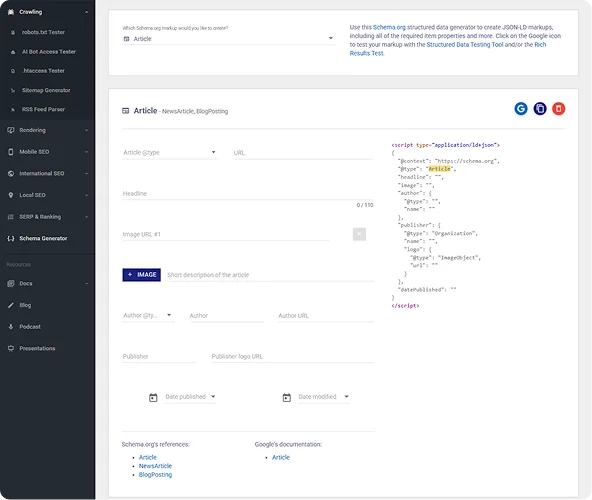
Task: Click the RSS Feed Parser icon
Action: click(x=13, y=110)
